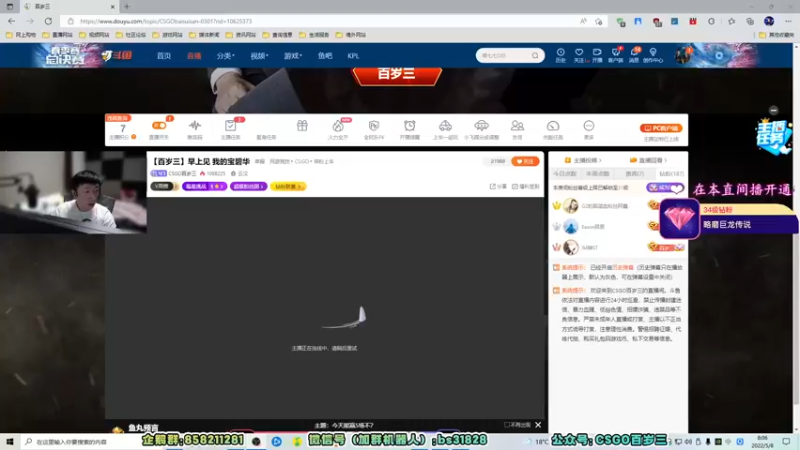
Task: Add page to favorites star icon
Action: click(x=598, y=21)
